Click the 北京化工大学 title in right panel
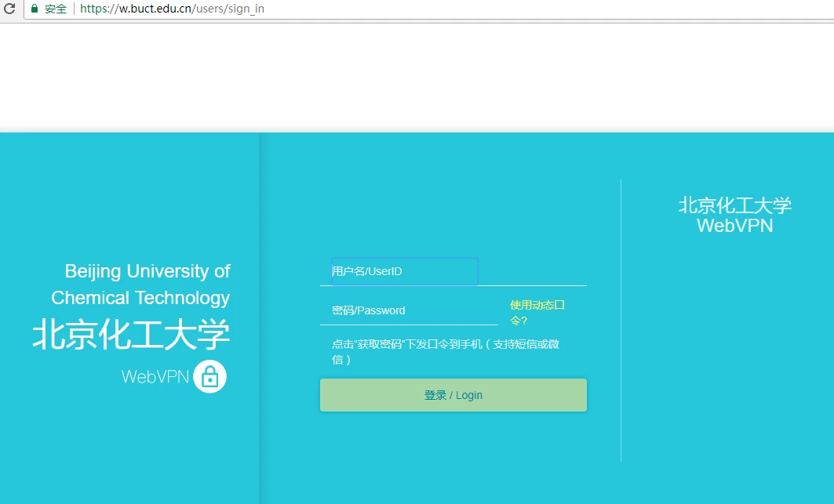834x504 pixels. 734,205
